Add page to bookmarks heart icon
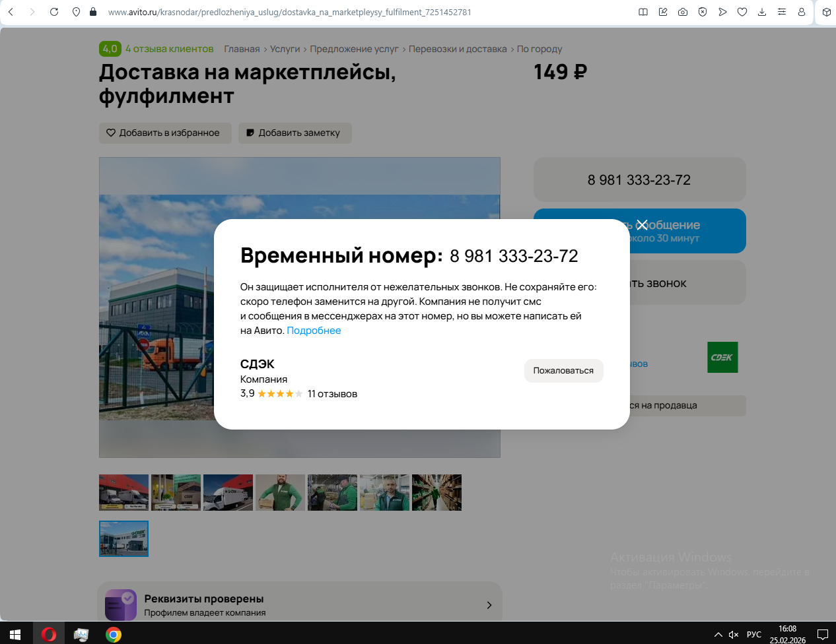836x644 pixels. click(x=742, y=12)
